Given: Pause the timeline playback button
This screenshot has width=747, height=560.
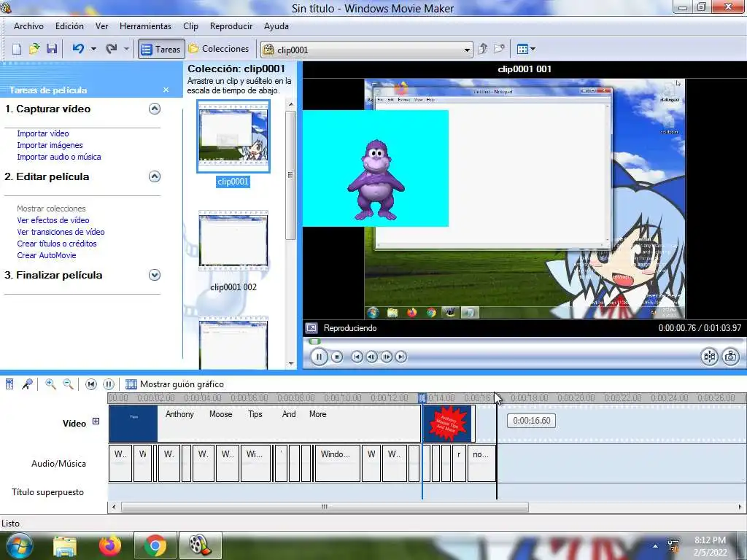Looking at the screenshot, I should pos(109,384).
